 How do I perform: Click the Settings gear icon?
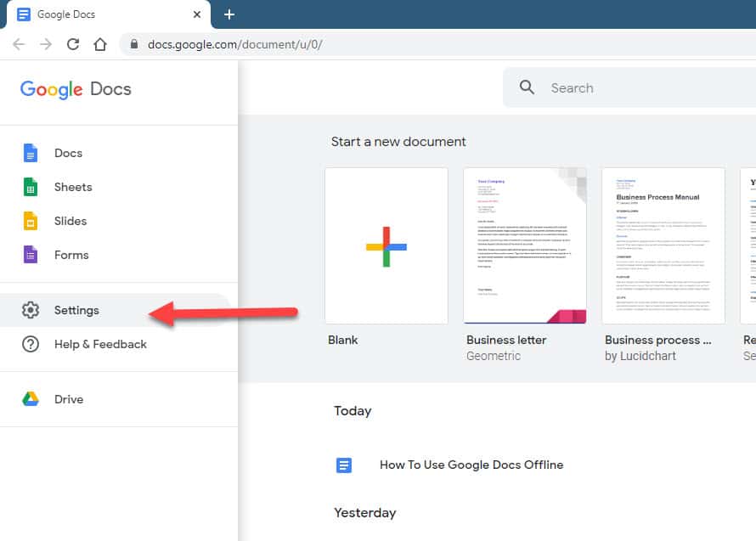click(31, 310)
